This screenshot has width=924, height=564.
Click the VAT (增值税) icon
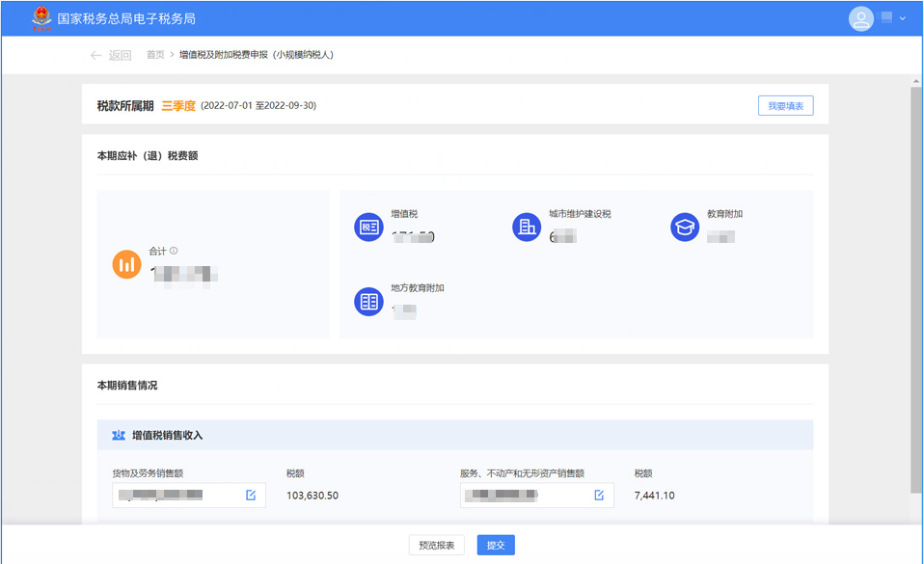click(x=368, y=227)
